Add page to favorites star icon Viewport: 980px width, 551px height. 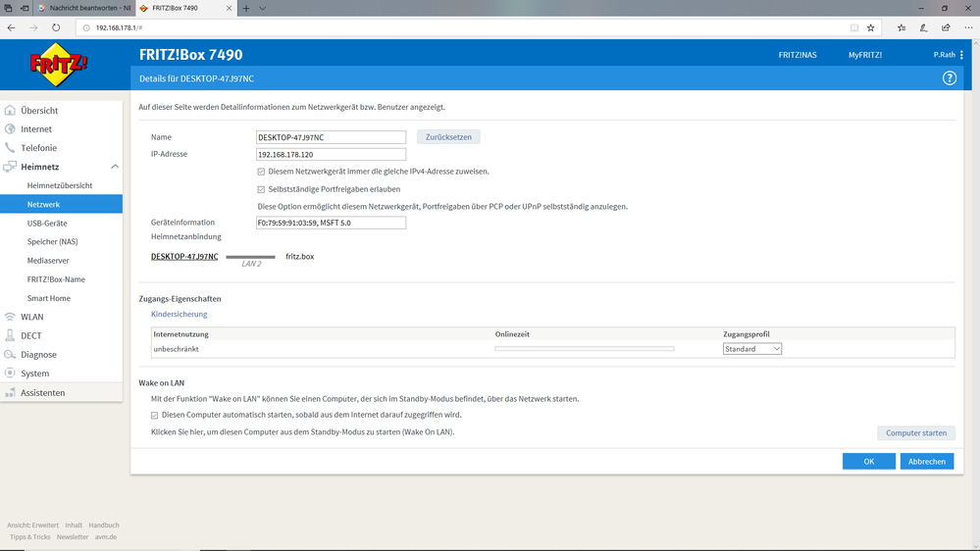coord(871,27)
